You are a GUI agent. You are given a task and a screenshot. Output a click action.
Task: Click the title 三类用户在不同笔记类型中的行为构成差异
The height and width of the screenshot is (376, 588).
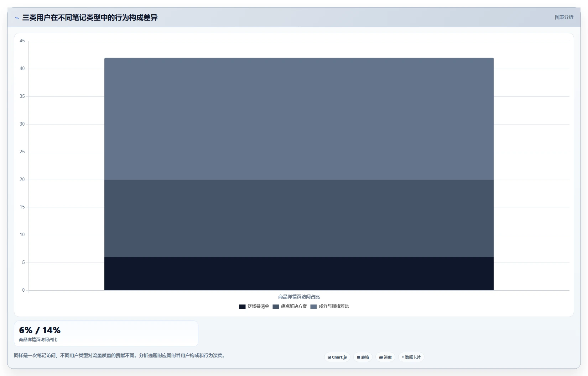(x=90, y=17)
